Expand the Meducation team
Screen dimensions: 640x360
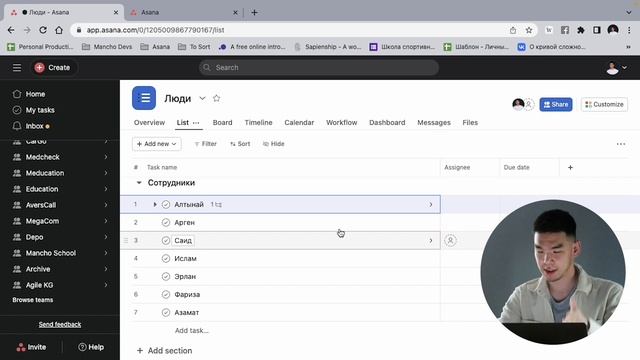pyautogui.click(x=106, y=173)
